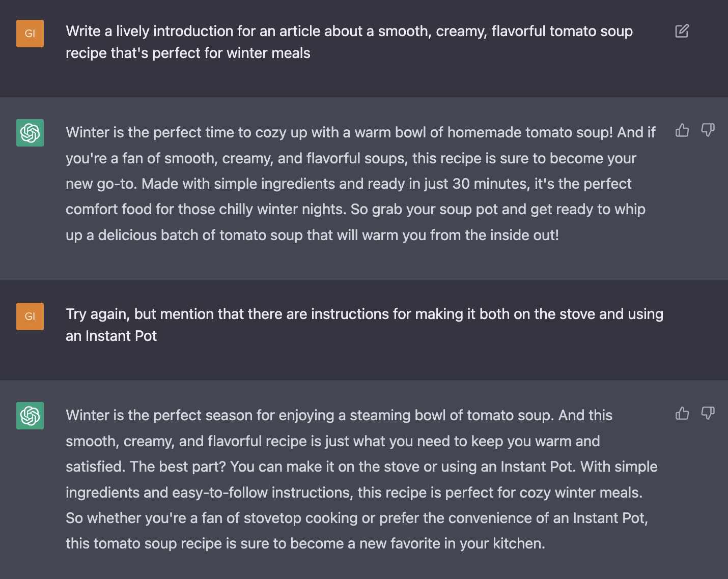Select the first ChatGPT response message row
Screen dimensions: 728x579
click(x=356, y=183)
